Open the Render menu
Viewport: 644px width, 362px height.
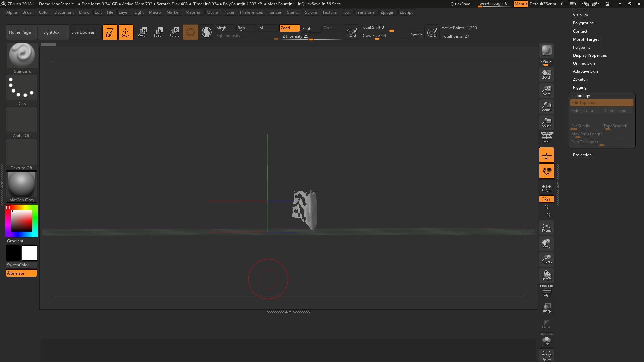275,12
